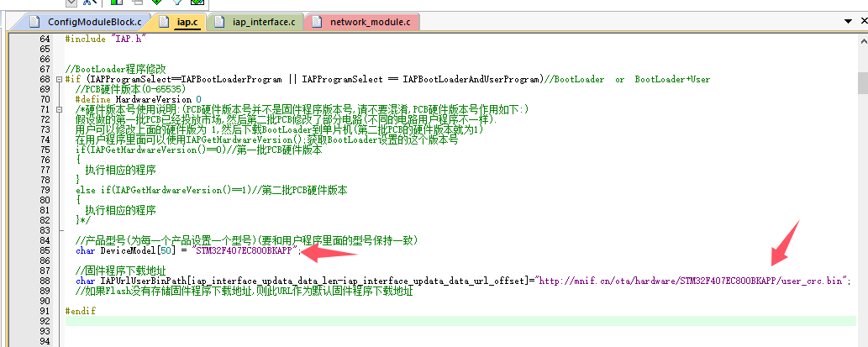Viewport: 868px width, 347px height.
Task: Click line number 64 in gutter
Action: 45,39
